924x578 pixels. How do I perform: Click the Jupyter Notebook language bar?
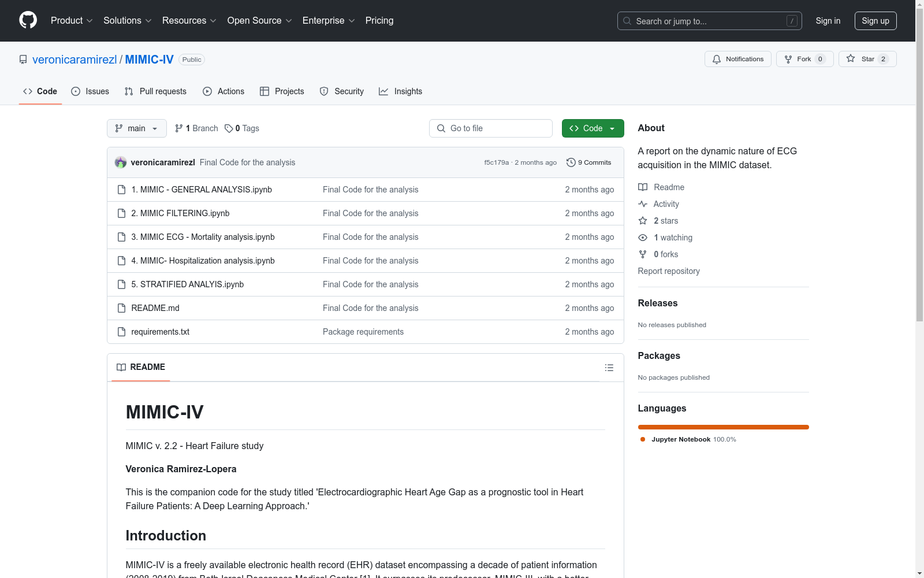pyautogui.click(x=723, y=427)
